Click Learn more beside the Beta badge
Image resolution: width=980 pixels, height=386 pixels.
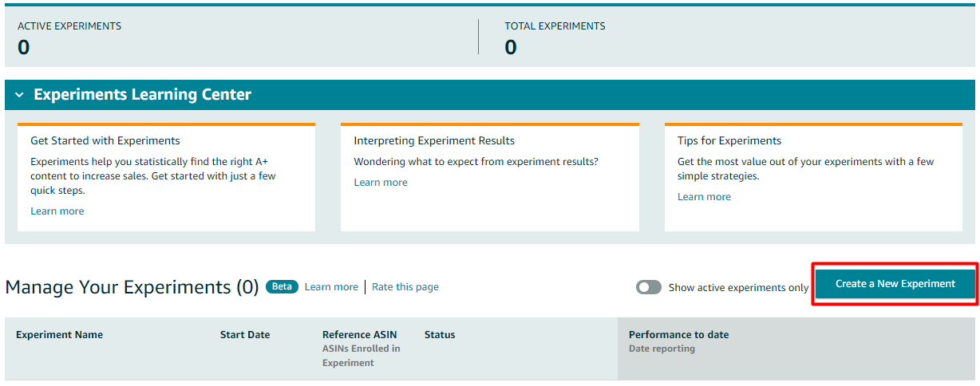click(331, 287)
